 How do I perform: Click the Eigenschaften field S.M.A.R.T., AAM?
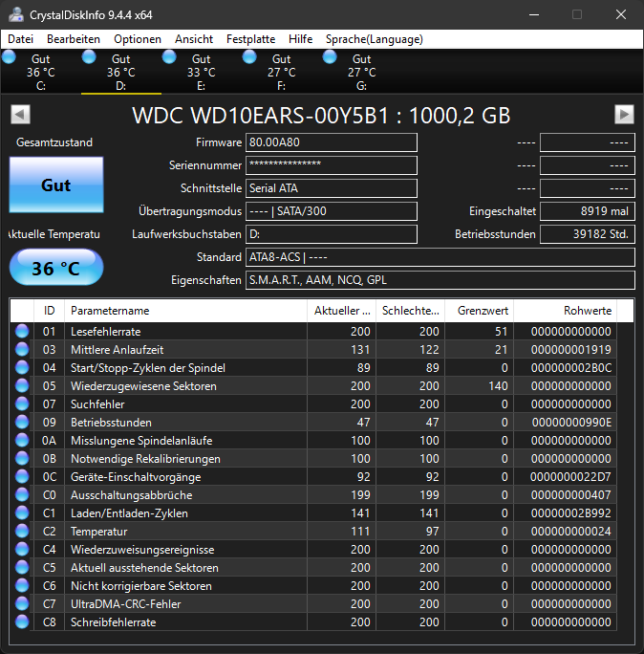pos(440,280)
